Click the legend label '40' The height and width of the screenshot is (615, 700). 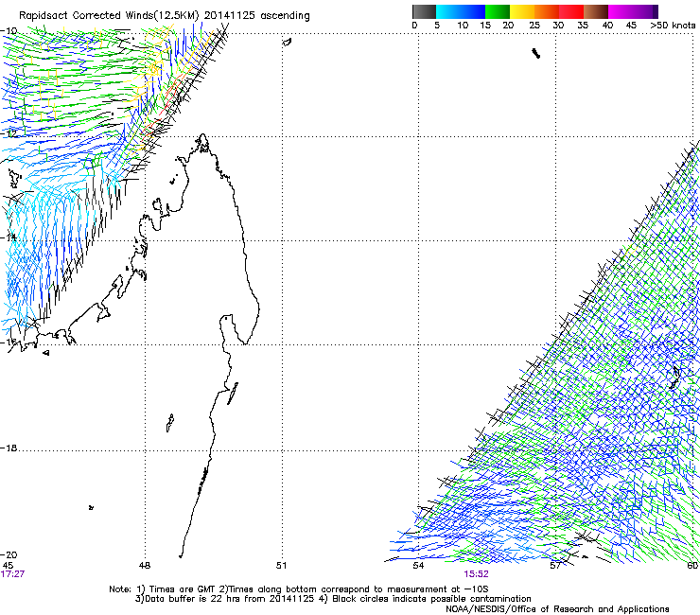pos(607,26)
